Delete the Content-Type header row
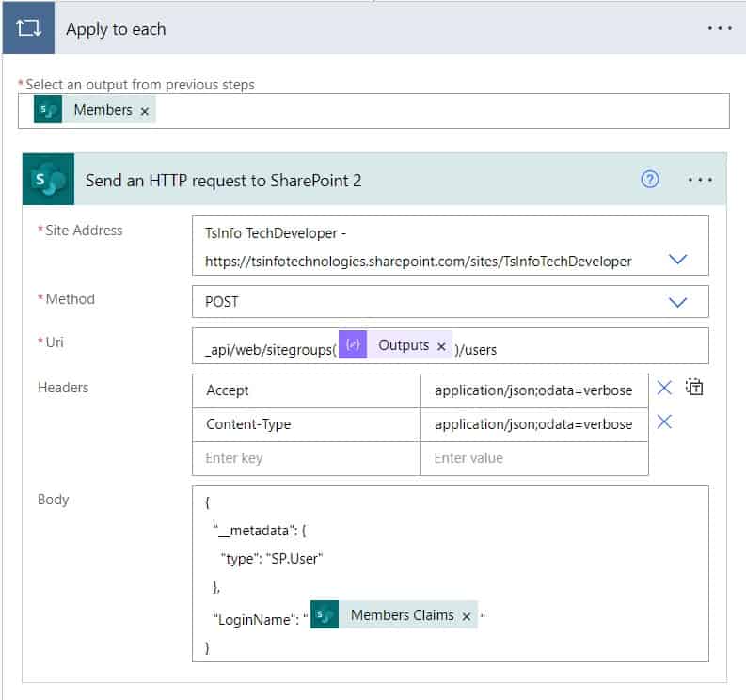The width and height of the screenshot is (746, 700). (664, 422)
